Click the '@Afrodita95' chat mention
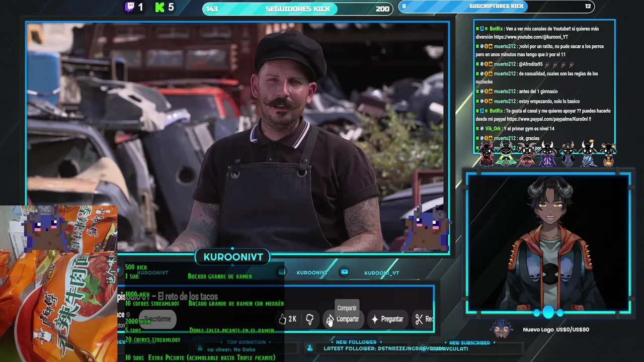 pyautogui.click(x=531, y=64)
